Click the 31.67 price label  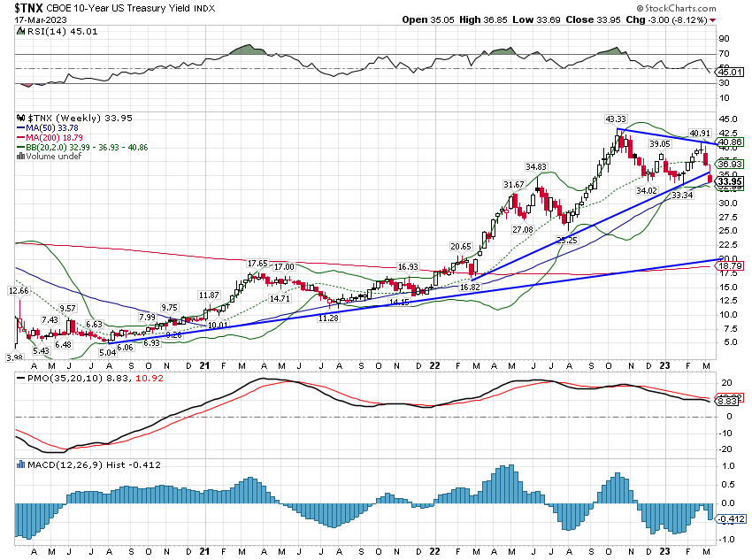click(514, 185)
